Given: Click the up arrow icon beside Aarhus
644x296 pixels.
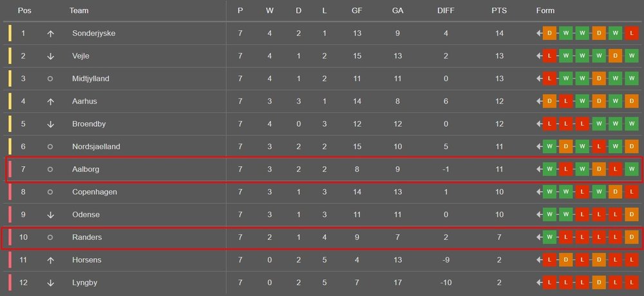Looking at the screenshot, I should click(50, 102).
